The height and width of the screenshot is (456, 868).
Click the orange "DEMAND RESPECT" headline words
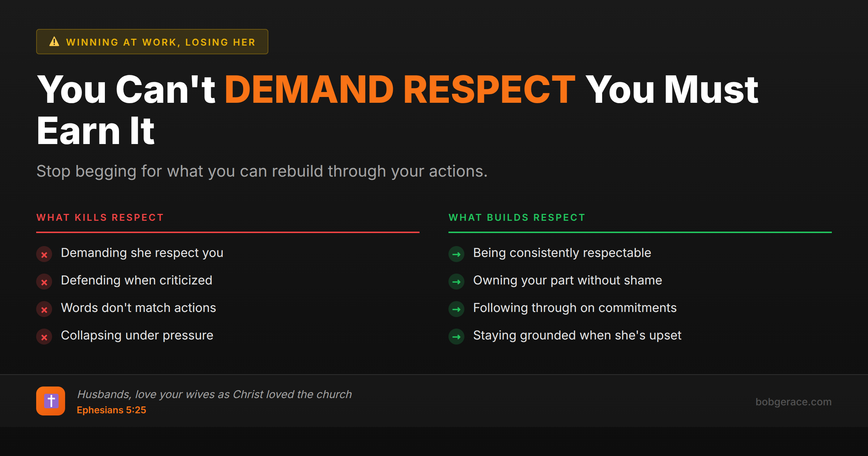pos(400,89)
